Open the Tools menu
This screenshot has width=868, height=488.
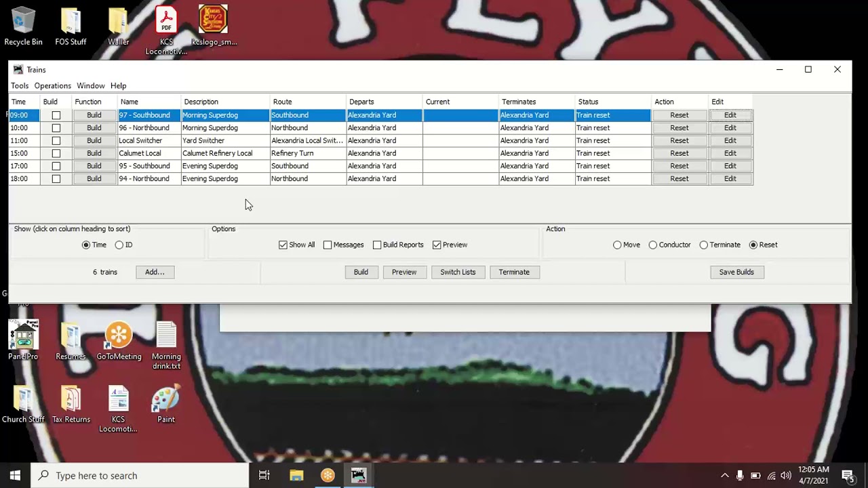click(x=20, y=86)
